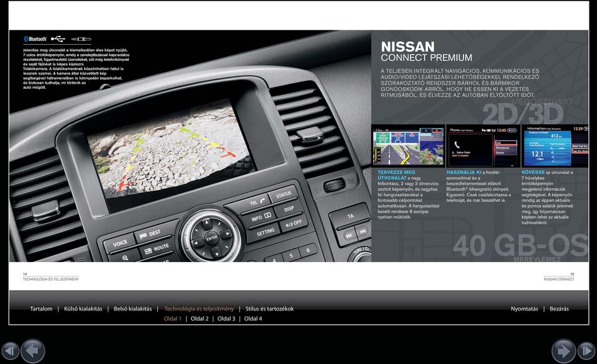Switch to Oldal 1

click(173, 319)
